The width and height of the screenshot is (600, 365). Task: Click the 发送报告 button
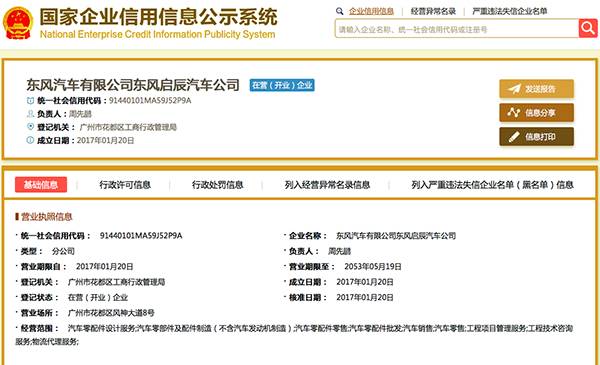[536, 89]
